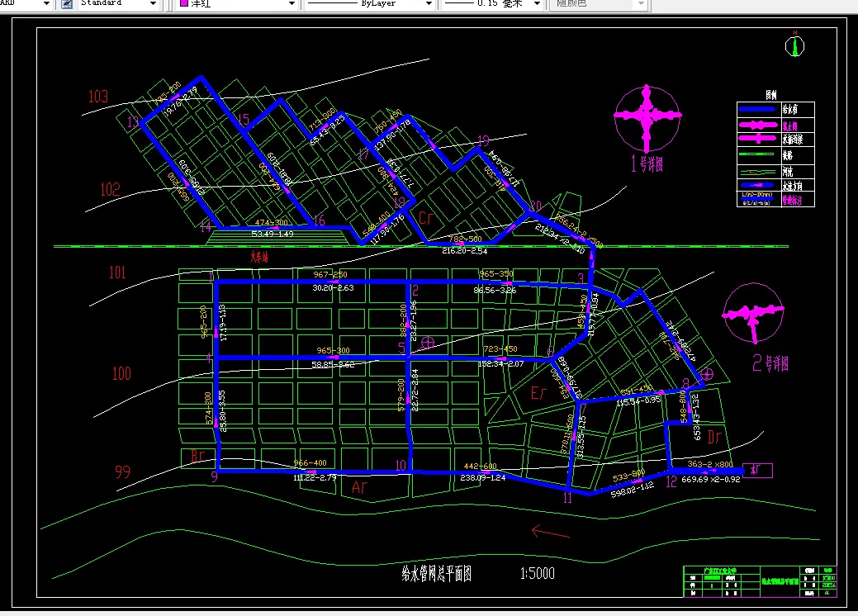Select the '1号详图' label

(x=647, y=163)
